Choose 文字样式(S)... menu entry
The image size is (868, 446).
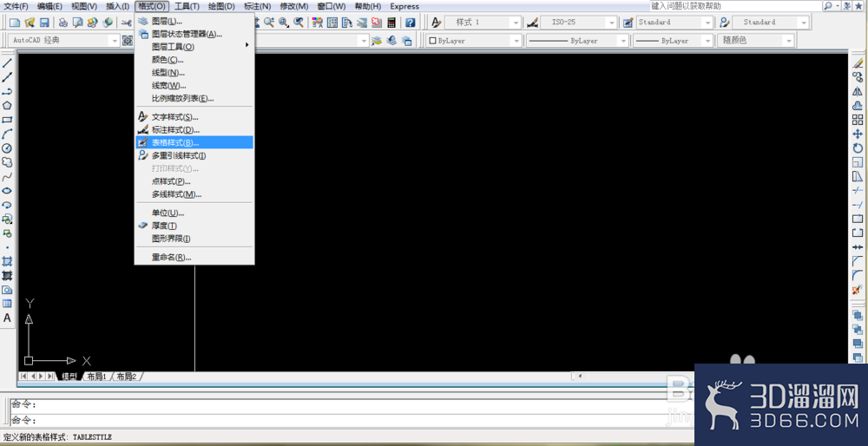point(194,117)
